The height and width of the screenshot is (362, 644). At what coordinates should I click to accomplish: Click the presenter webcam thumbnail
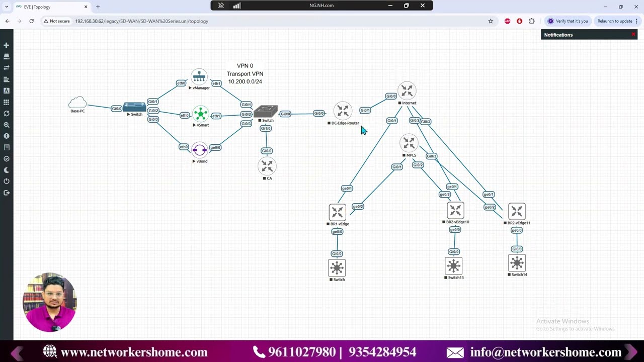point(50,302)
